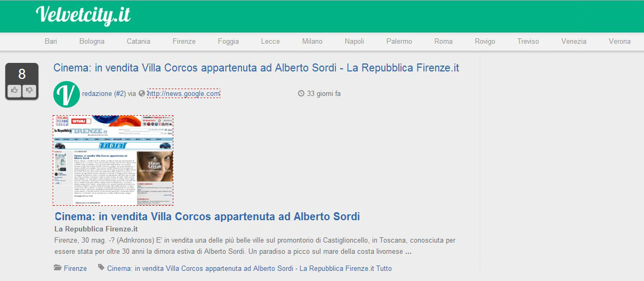Click the article tag link ending in Tutto

point(249,268)
